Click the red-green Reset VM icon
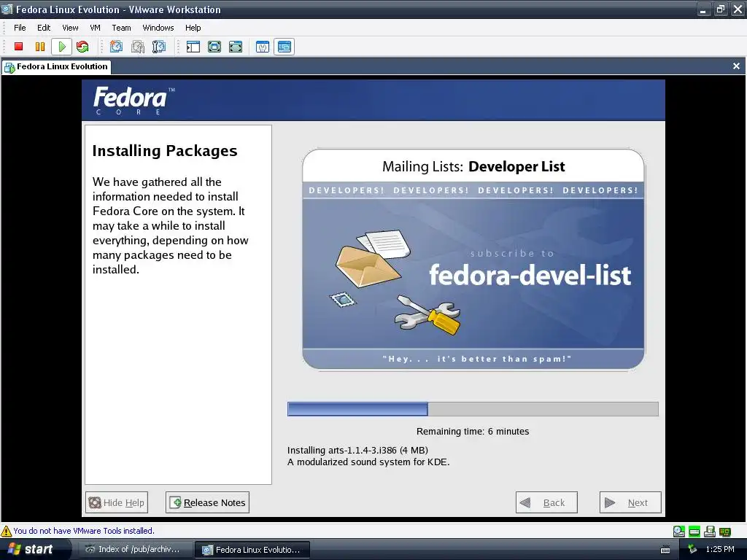This screenshot has height=560, width=747. pyautogui.click(x=82, y=47)
